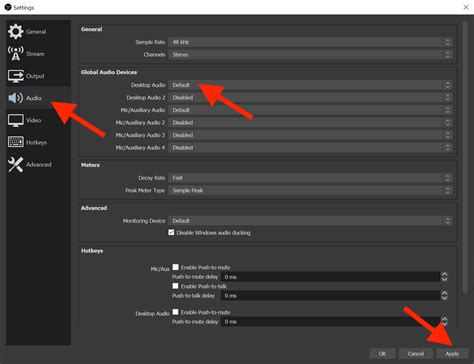Image resolution: width=474 pixels, height=364 pixels.
Task: Click the Apply button
Action: [x=452, y=354]
